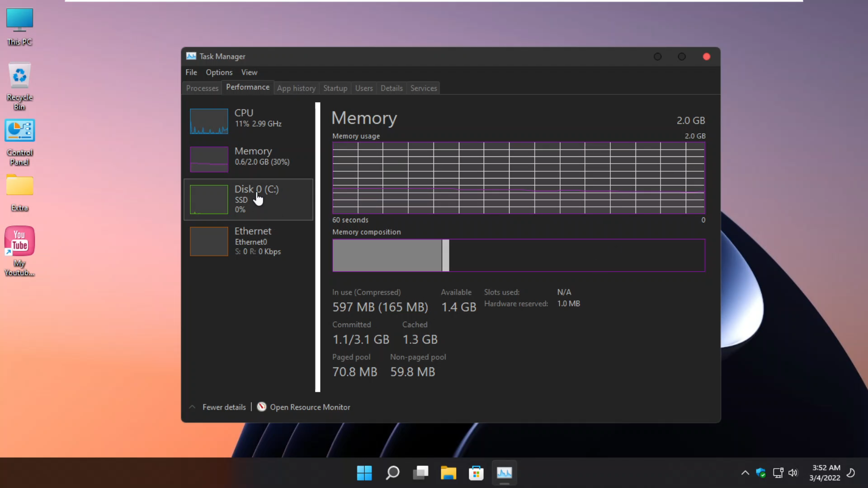Open Task View on the taskbar

[420, 473]
